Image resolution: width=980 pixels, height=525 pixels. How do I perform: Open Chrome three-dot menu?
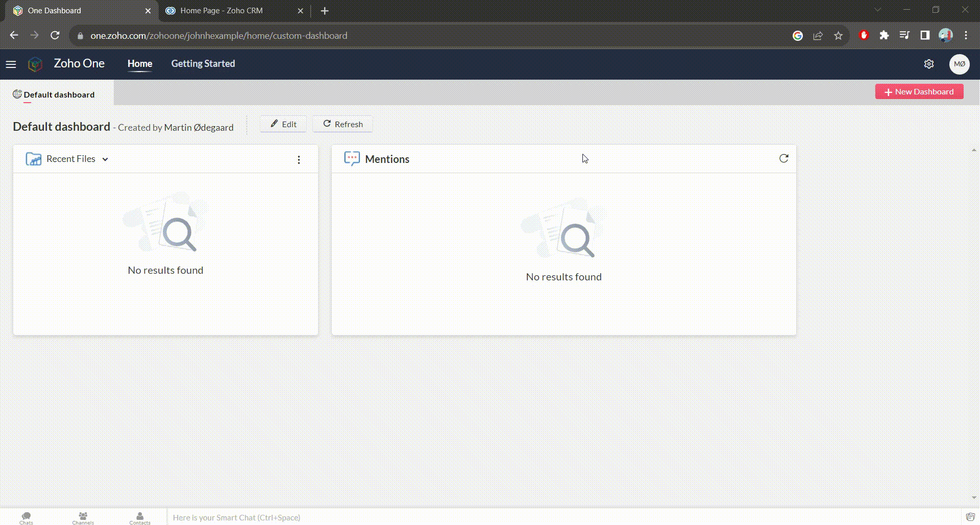tap(966, 35)
